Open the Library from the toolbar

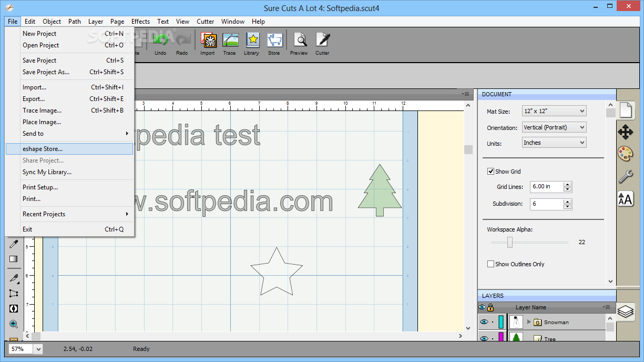(x=252, y=40)
